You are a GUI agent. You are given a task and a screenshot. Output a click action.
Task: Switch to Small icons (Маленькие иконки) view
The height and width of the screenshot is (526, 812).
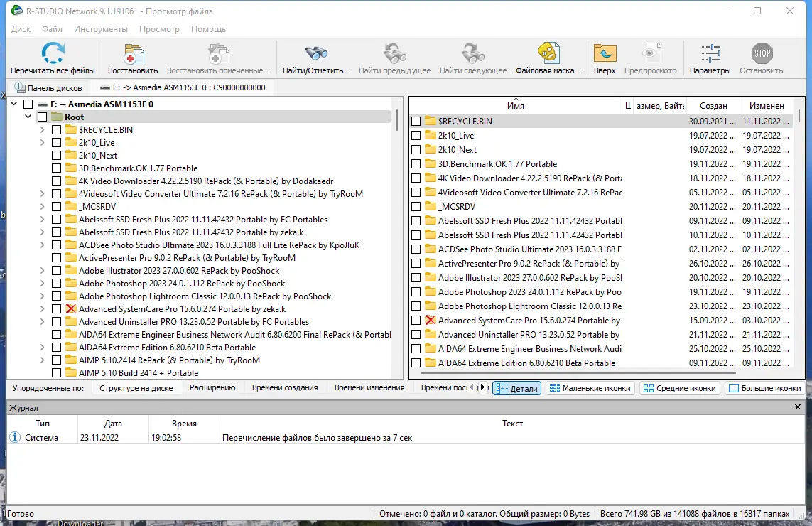(590, 388)
